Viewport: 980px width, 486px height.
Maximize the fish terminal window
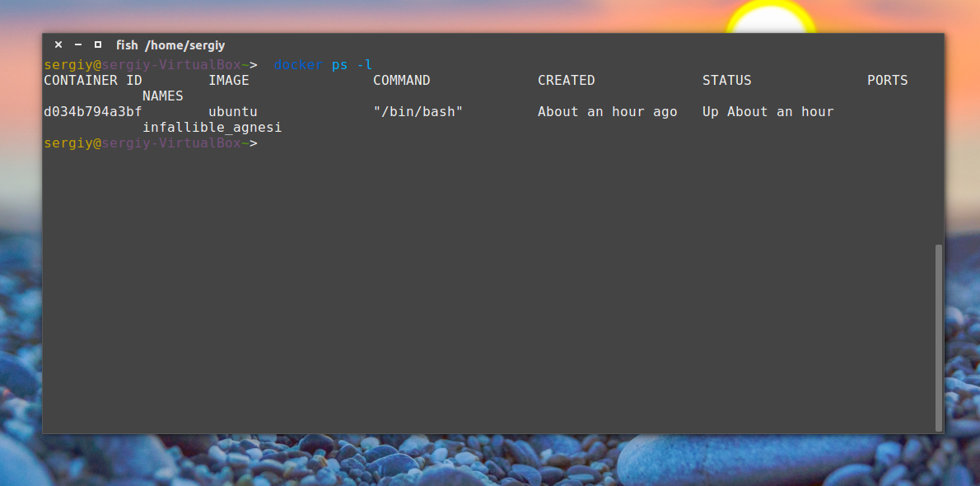(x=97, y=45)
